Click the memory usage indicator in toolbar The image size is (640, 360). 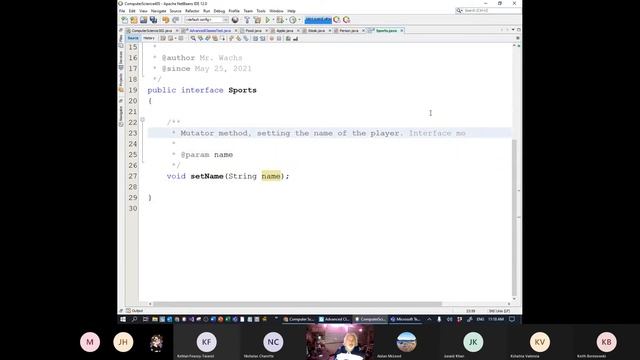tap(318, 20)
